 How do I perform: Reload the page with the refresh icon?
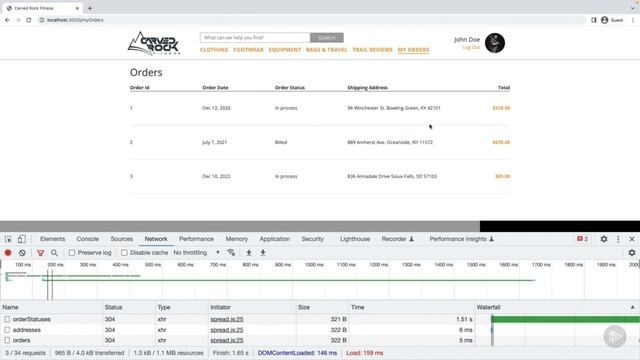[x=29, y=20]
